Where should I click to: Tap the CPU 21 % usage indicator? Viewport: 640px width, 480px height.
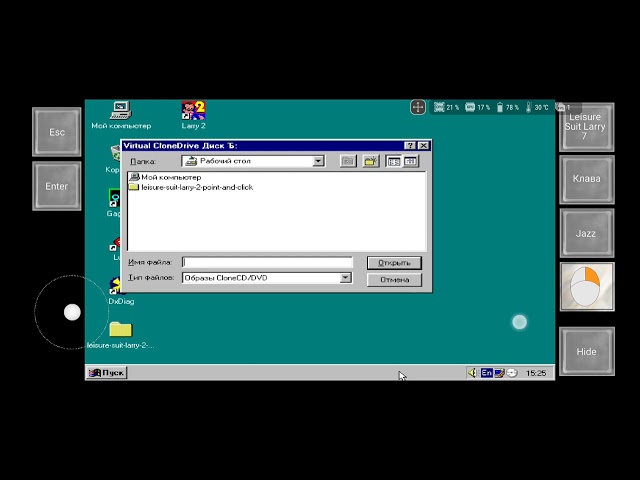[x=447, y=107]
